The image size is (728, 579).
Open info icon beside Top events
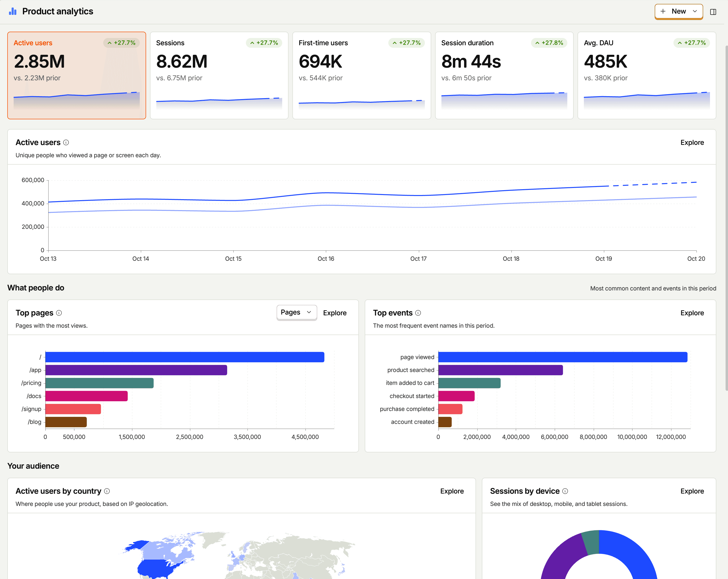click(x=418, y=313)
